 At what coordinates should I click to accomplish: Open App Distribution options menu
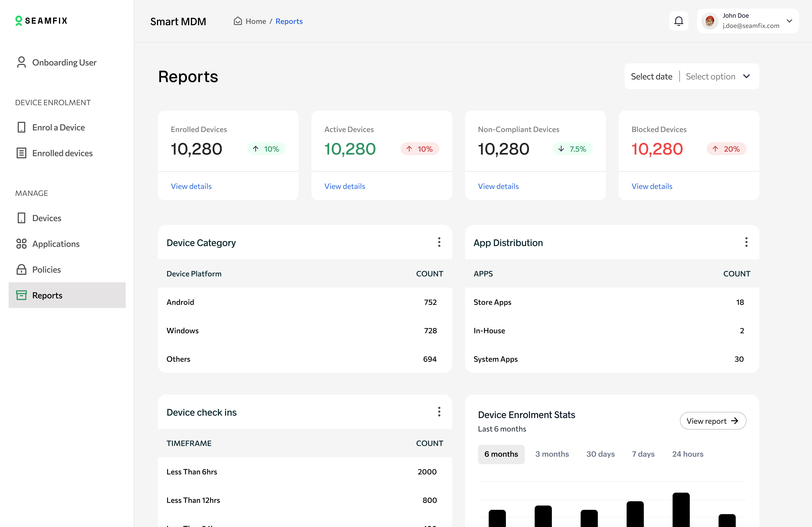pos(746,242)
